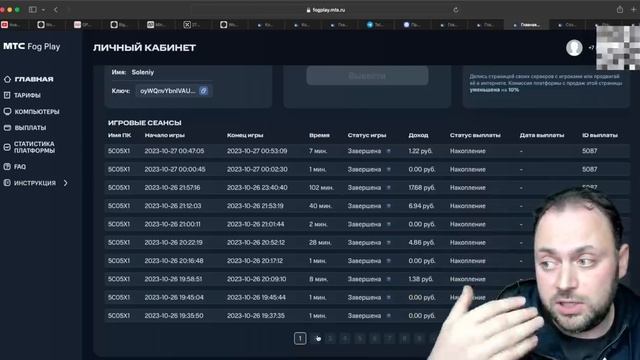Open the Тарифы sidebar section
This screenshot has height=360, width=640.
[27, 95]
